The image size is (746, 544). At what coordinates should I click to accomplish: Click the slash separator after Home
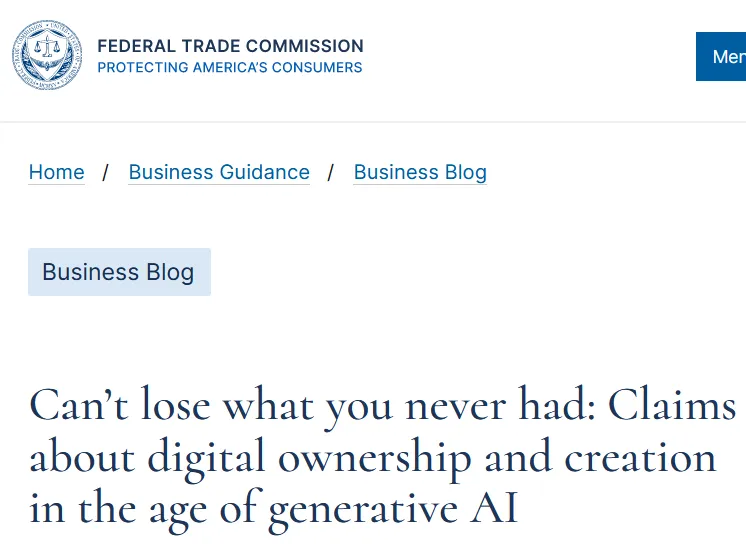[106, 172]
